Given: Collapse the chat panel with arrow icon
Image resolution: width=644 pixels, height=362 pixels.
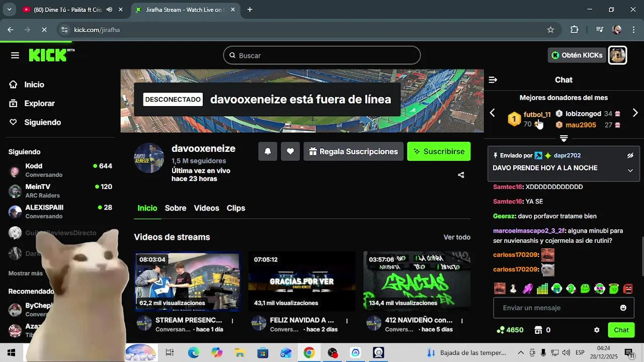Looking at the screenshot, I should tap(493, 80).
